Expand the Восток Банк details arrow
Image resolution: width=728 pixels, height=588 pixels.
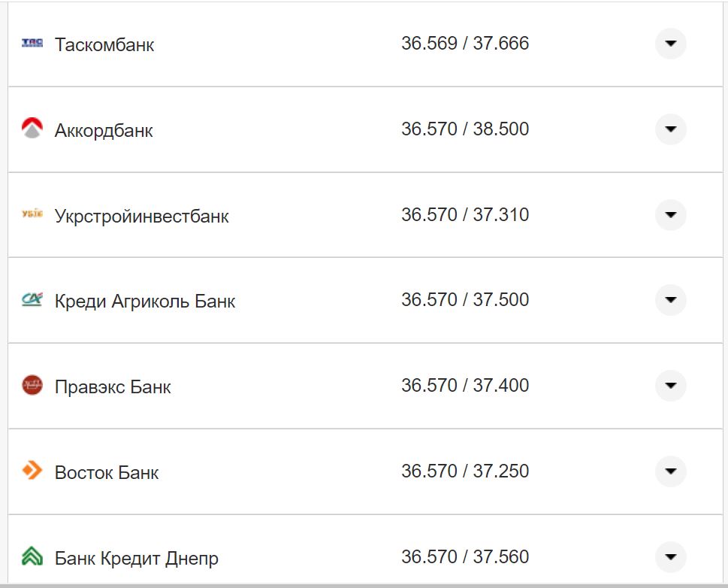click(x=669, y=471)
